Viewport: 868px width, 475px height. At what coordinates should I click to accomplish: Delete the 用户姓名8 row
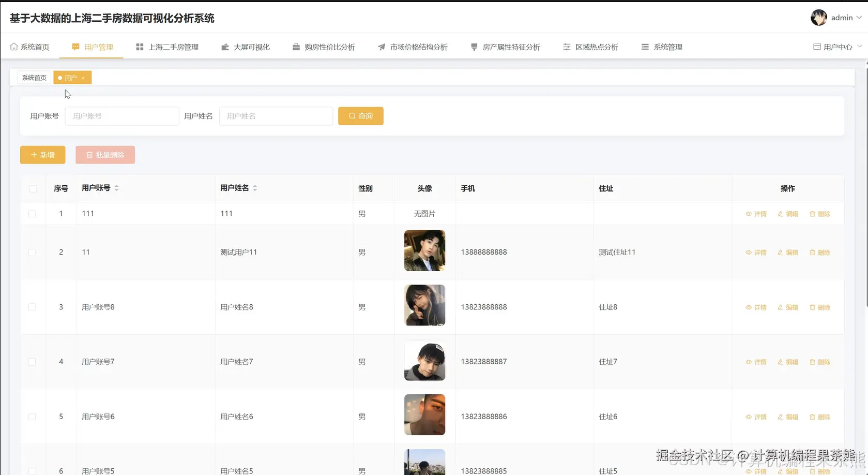pyautogui.click(x=820, y=308)
